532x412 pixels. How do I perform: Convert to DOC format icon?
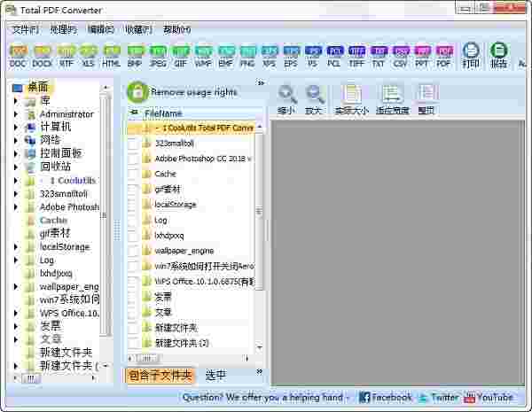click(18, 56)
